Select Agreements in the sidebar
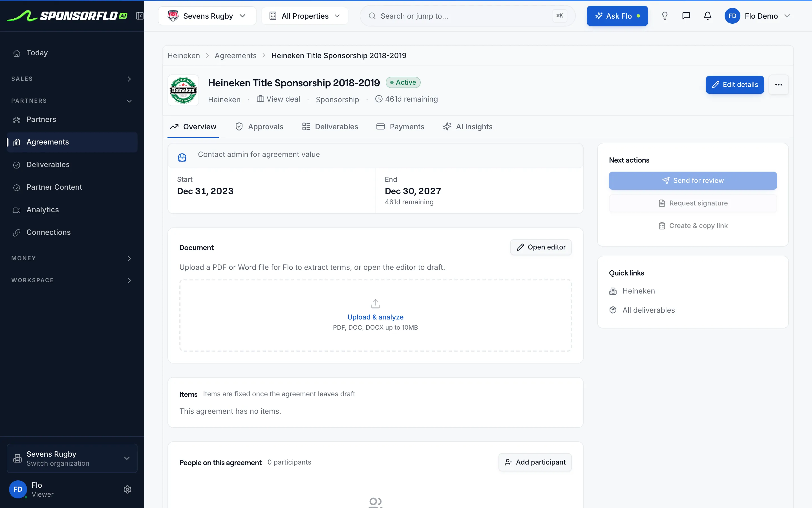Viewport: 812px width, 508px height. tap(72, 142)
